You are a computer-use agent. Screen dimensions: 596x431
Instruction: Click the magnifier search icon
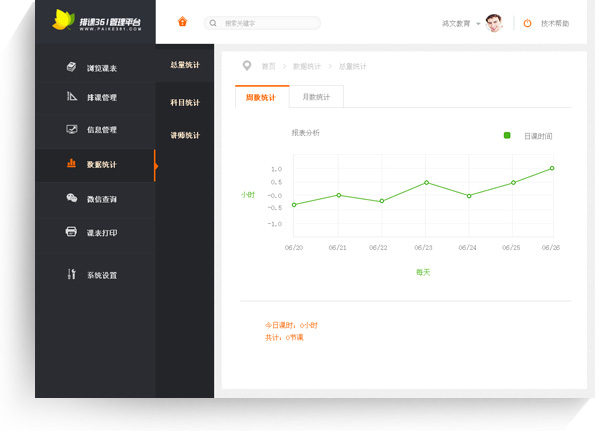pos(213,23)
